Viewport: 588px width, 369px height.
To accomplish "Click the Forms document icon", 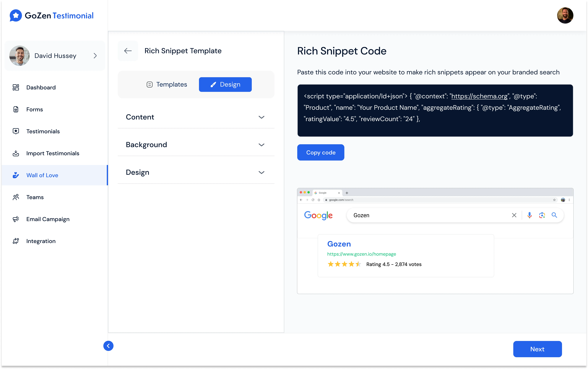I will pyautogui.click(x=16, y=109).
